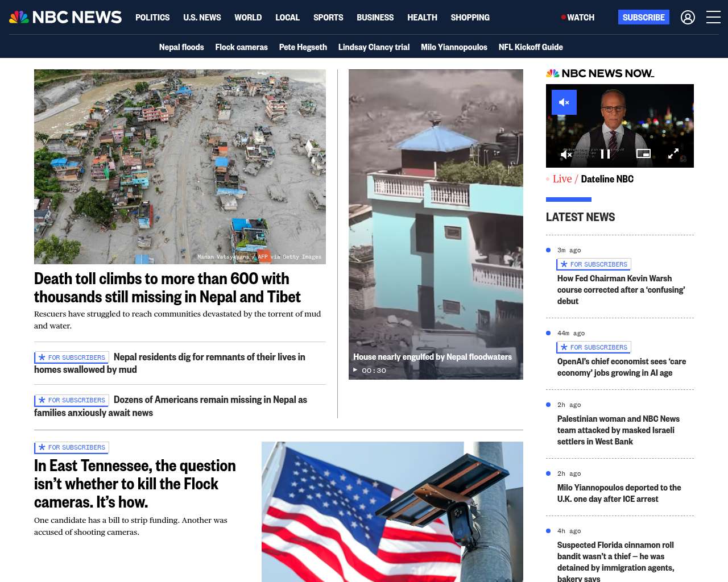728x582 pixels.
Task: Play the Nepal floodwaters house video thumbnail
Action: [x=436, y=225]
